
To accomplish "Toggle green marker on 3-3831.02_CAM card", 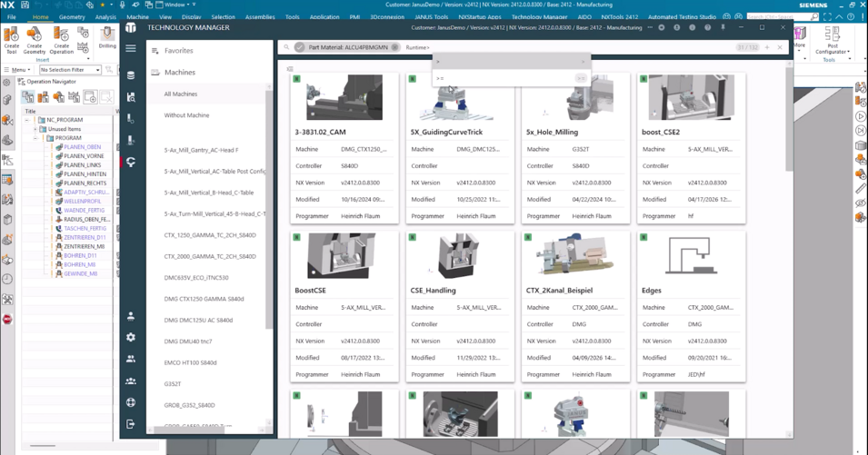I will (296, 79).
